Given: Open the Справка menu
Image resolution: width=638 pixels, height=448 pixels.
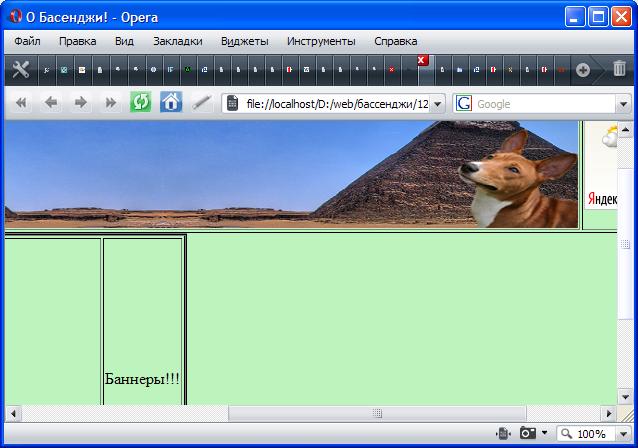Looking at the screenshot, I should pyautogui.click(x=395, y=41).
